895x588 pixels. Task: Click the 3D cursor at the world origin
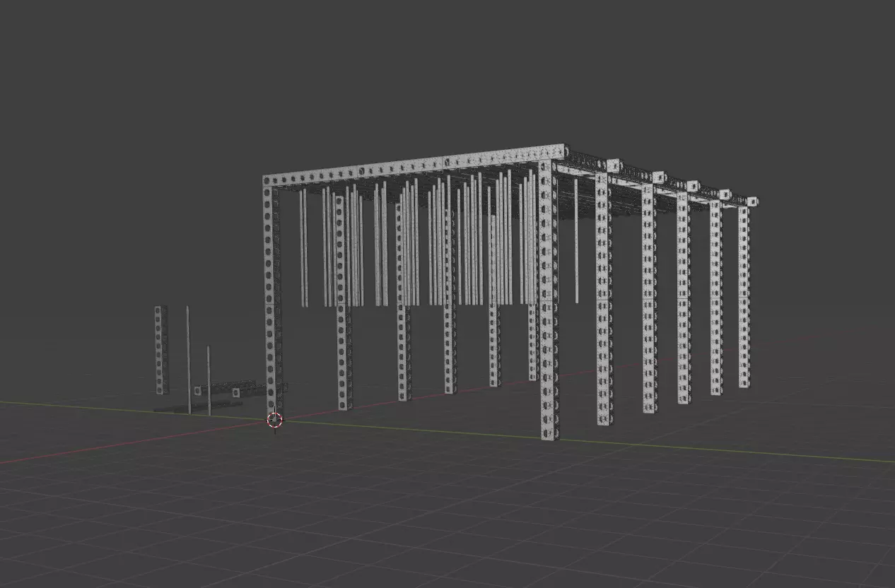[x=274, y=420]
